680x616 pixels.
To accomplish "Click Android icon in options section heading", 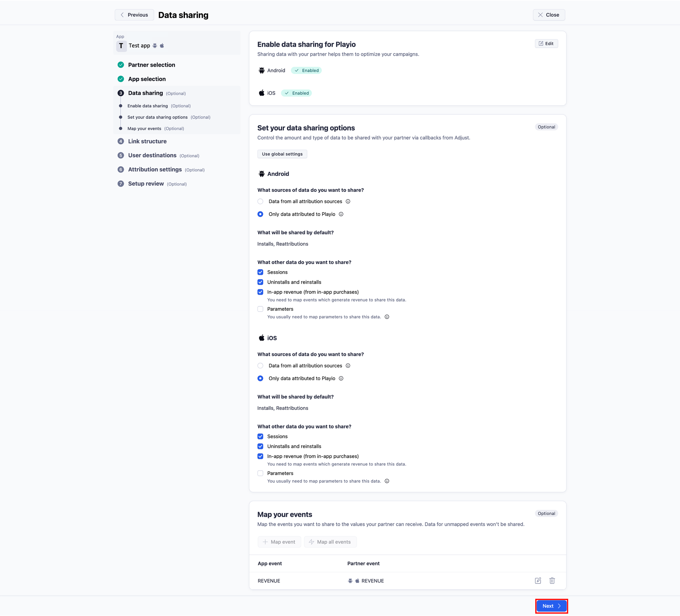I will (261, 174).
